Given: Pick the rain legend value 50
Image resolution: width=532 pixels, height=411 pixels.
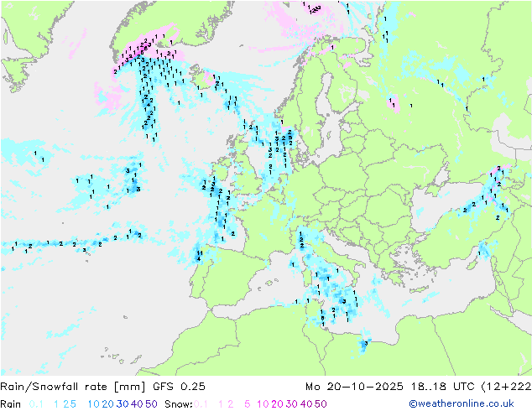Looking at the screenshot, I should [x=151, y=404].
